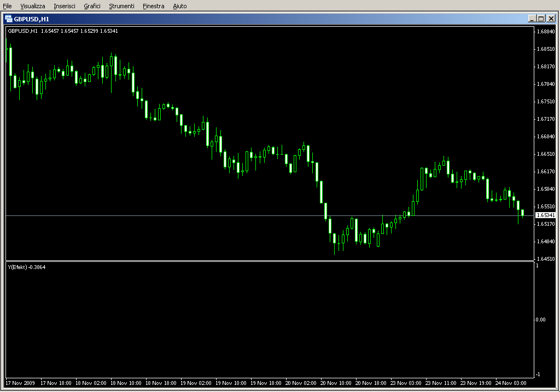Click the 24 Nov 03:00 time label

click(511, 383)
